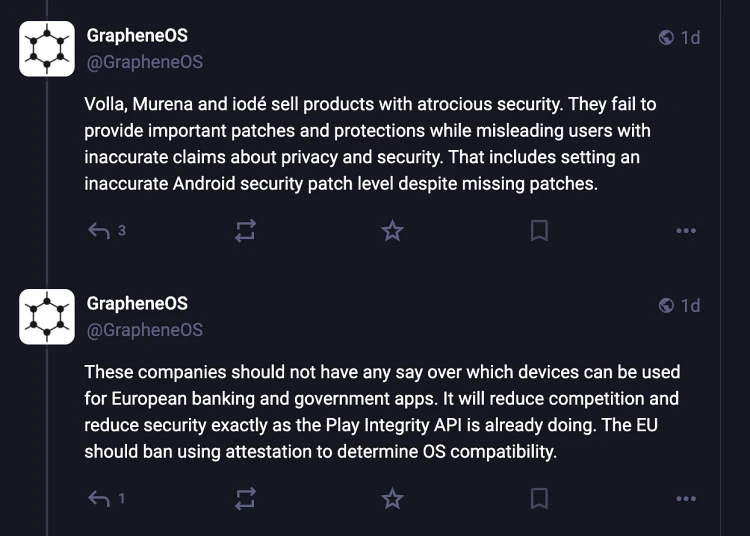The height and width of the screenshot is (536, 750).
Task: Favorite the post about atrocious security
Action: coord(392,231)
